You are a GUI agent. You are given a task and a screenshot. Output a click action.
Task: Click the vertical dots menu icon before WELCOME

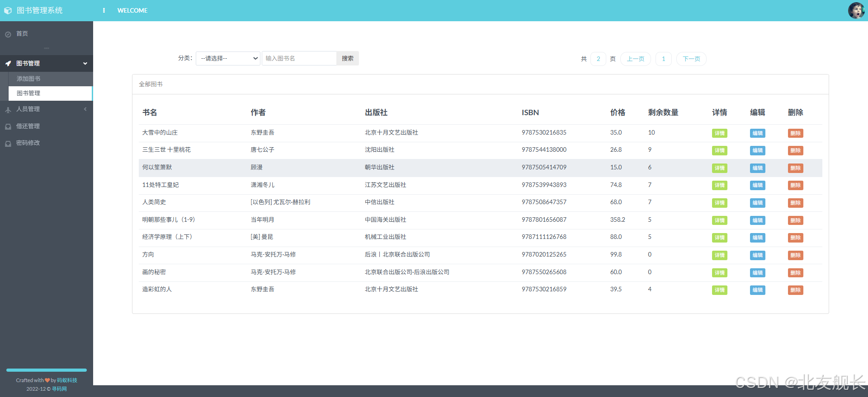(x=104, y=10)
